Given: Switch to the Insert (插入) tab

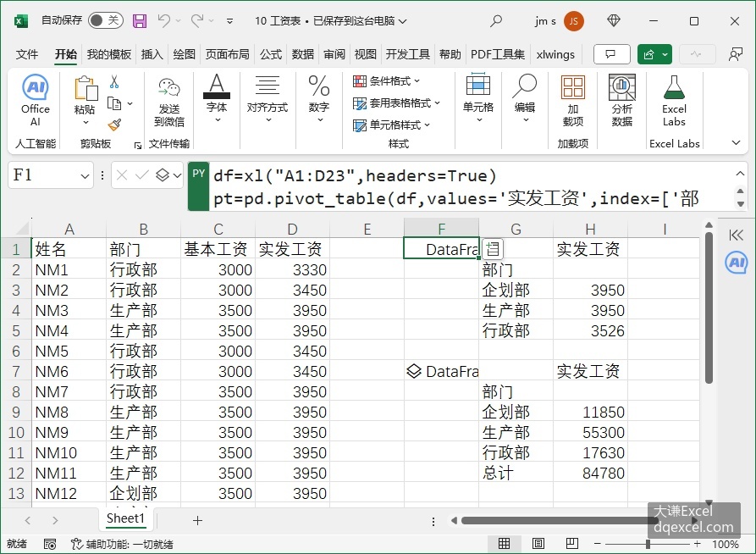Looking at the screenshot, I should click(x=152, y=54).
